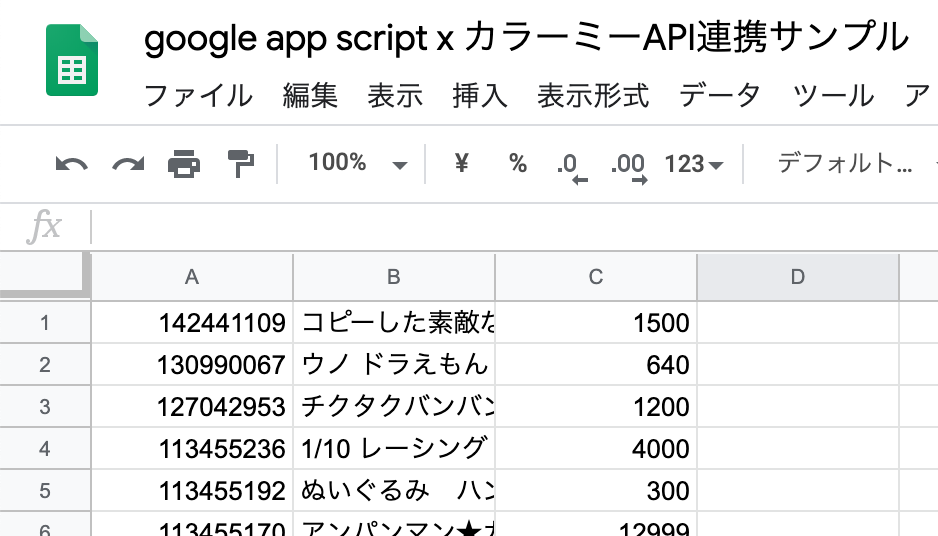Click into the fx formula bar
Screen dimensions: 938x536
[514, 227]
